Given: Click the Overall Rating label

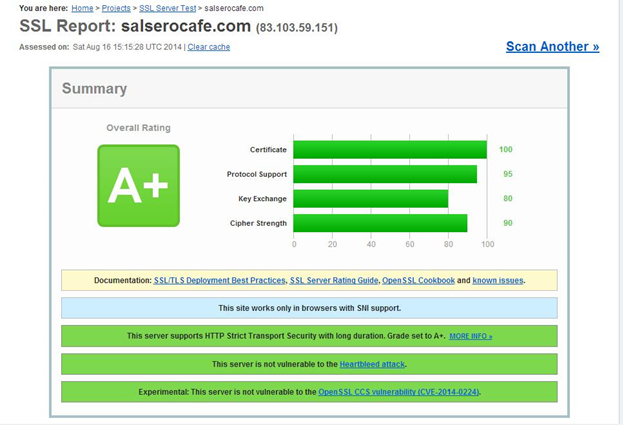Looking at the screenshot, I should coord(138,128).
